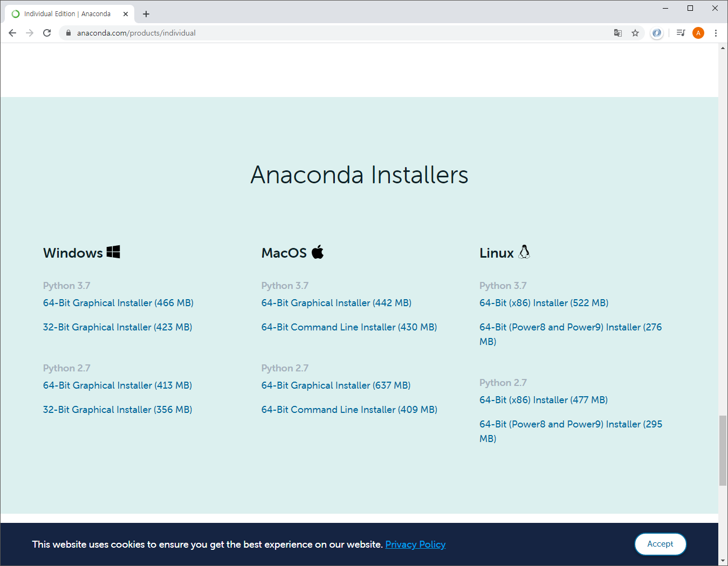Click Python 3.7 label under Linux
The width and height of the screenshot is (728, 566).
[503, 286]
